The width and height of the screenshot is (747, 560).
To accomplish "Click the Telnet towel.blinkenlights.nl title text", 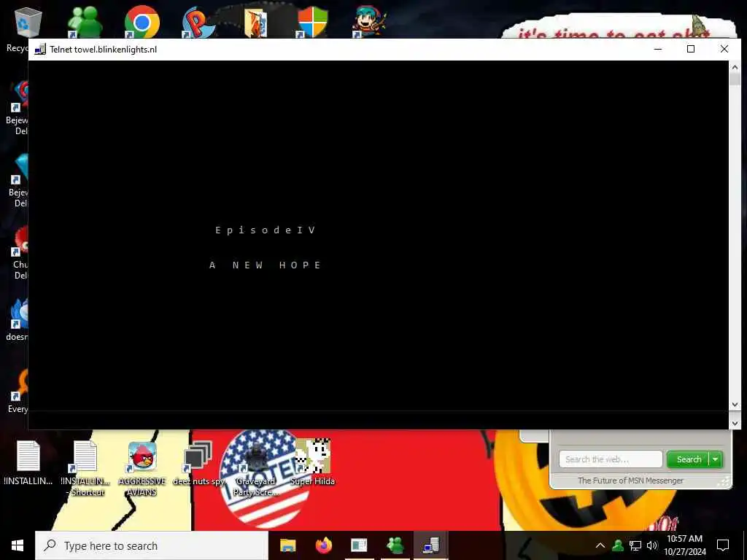I will pos(103,50).
